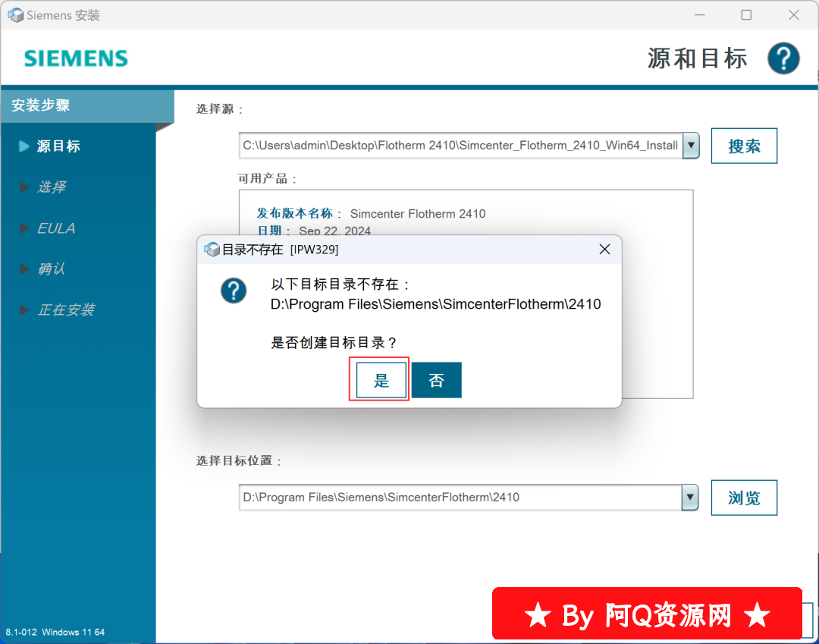The width and height of the screenshot is (819, 644).
Task: Minimize the Siemens installer window
Action: point(700,15)
